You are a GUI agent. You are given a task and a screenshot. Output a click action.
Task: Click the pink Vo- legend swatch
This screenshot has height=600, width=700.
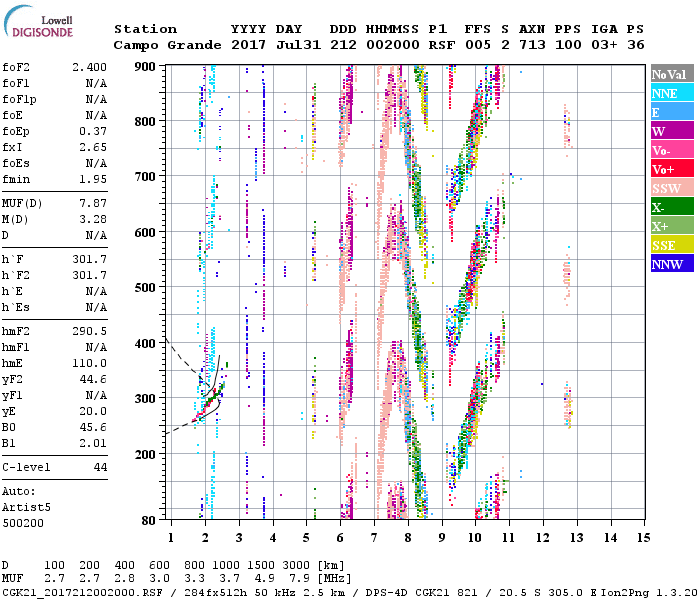(671, 151)
